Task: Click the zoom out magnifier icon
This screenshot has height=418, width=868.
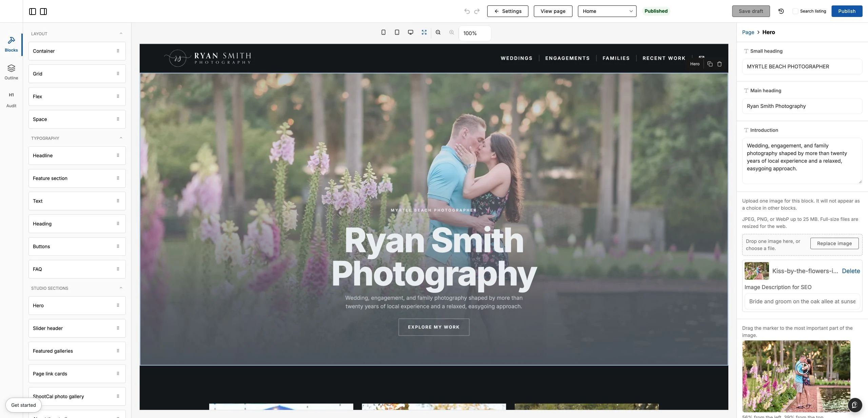Action: click(x=438, y=32)
